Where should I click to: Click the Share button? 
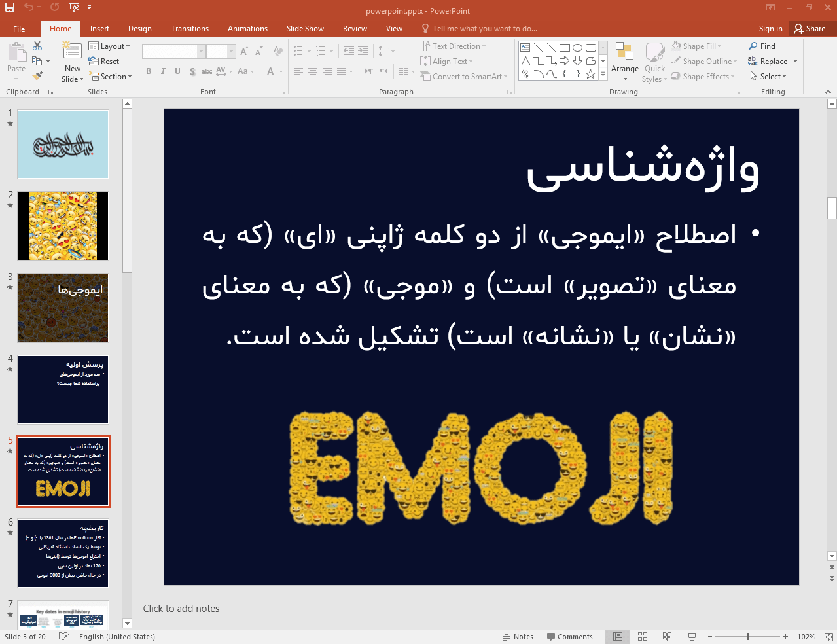[810, 29]
